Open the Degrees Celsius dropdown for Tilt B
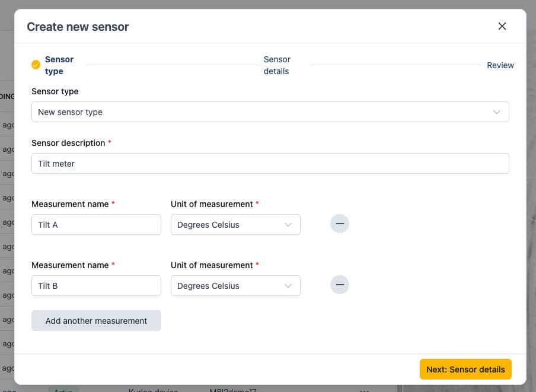The width and height of the screenshot is (536, 392). coord(235,285)
